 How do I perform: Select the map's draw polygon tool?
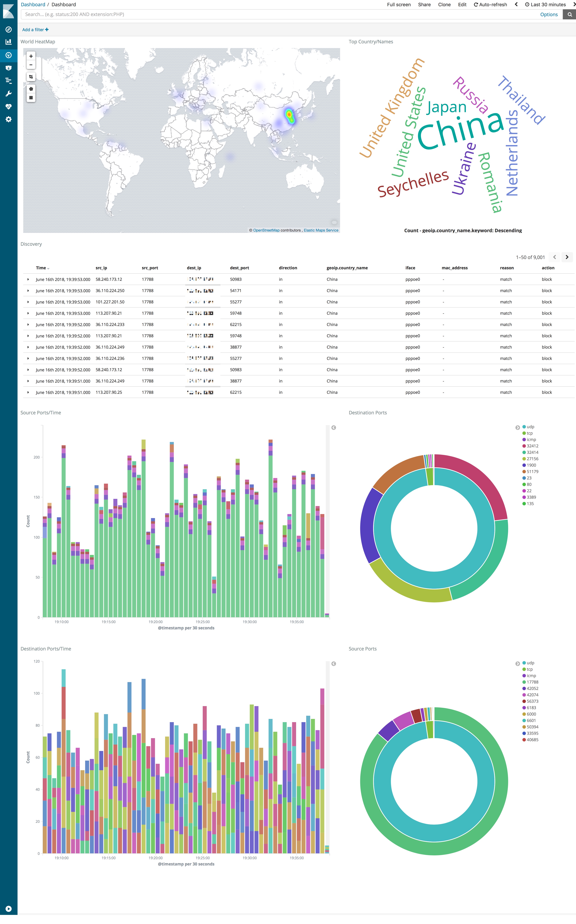(x=31, y=89)
